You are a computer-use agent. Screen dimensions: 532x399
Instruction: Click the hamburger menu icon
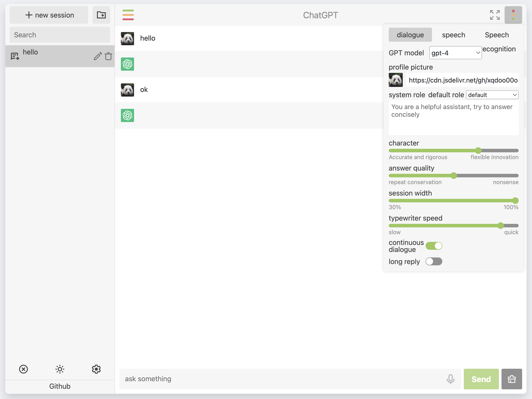pos(128,15)
